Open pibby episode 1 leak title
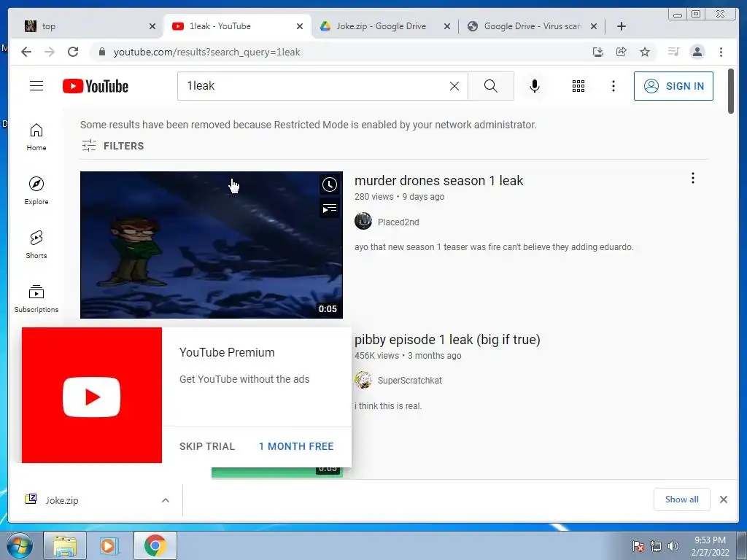This screenshot has height=560, width=747. point(447,340)
